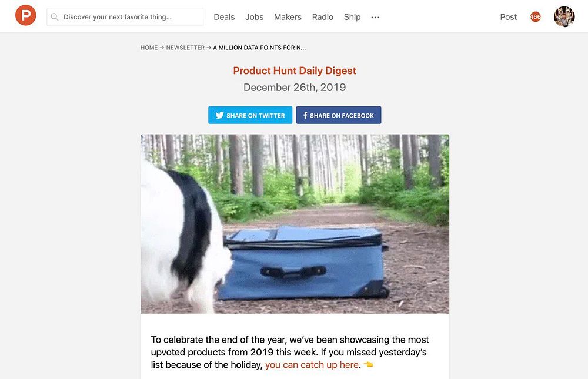Click the Share on Facebook button
This screenshot has height=379, width=588.
(339, 115)
